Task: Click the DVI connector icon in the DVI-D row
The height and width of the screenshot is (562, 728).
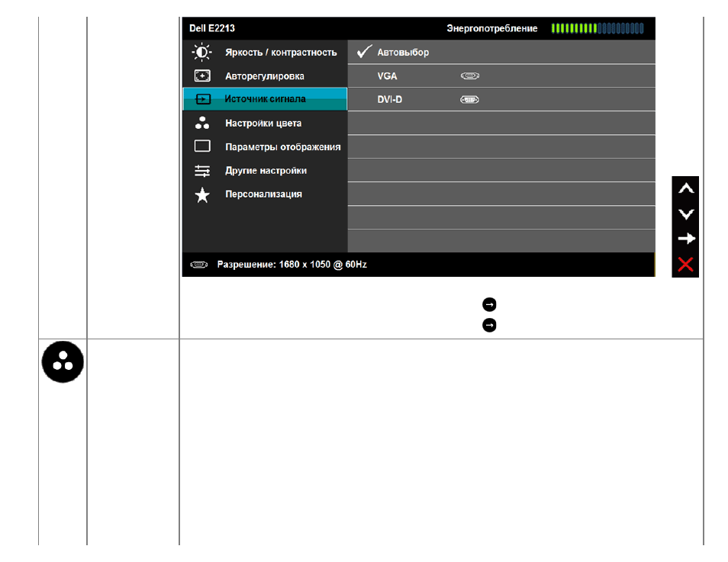Action: (469, 99)
